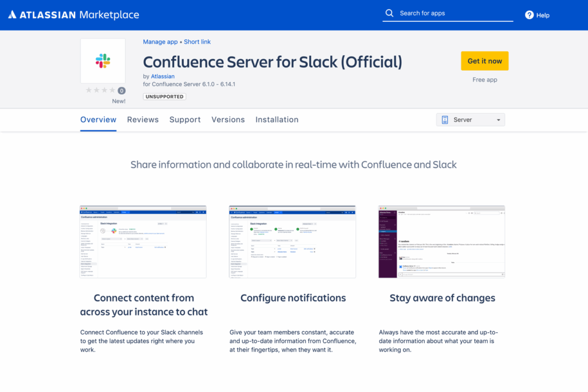Switch to the Reviews tab
The height and width of the screenshot is (392, 588).
[142, 120]
